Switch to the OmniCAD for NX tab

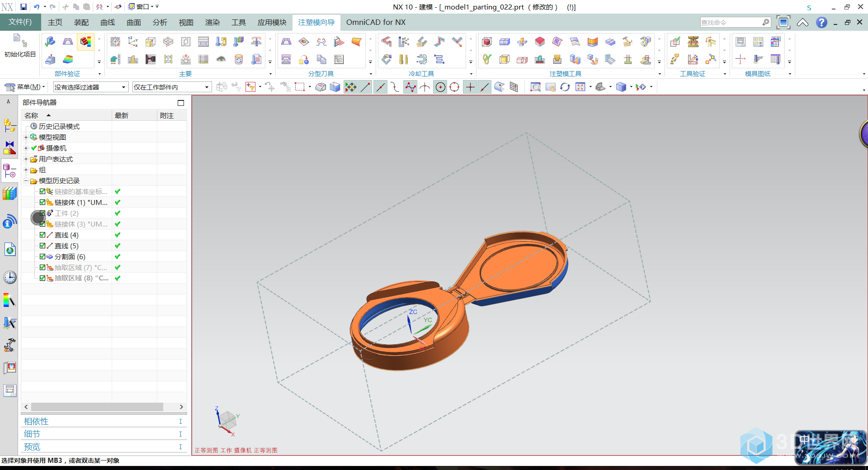(x=376, y=22)
